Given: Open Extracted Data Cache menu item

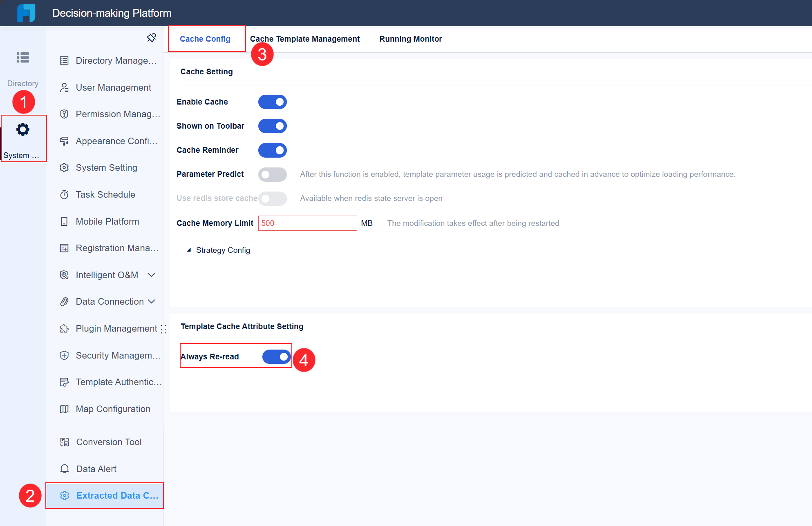Looking at the screenshot, I should click(x=105, y=495).
